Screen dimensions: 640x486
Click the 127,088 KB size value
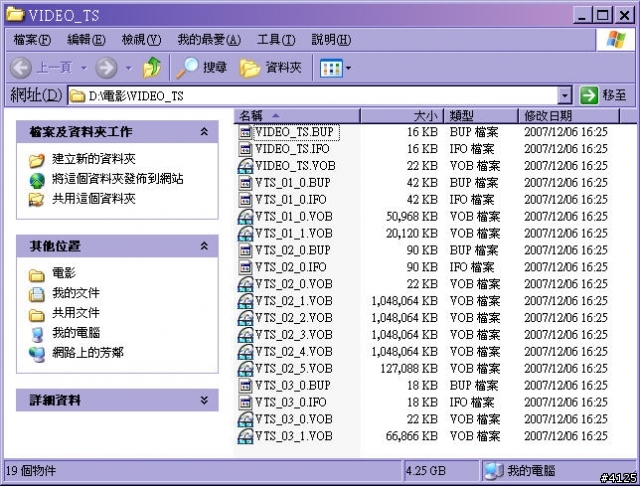click(x=409, y=369)
